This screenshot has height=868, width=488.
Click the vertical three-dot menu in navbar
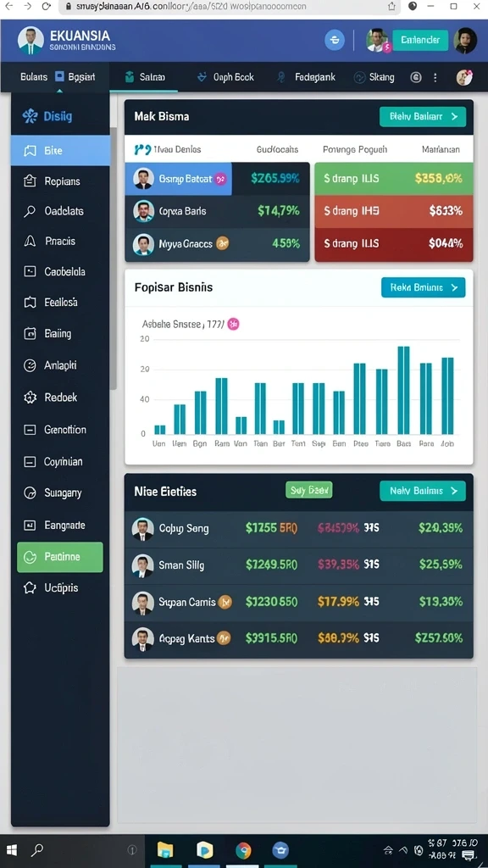tap(435, 77)
